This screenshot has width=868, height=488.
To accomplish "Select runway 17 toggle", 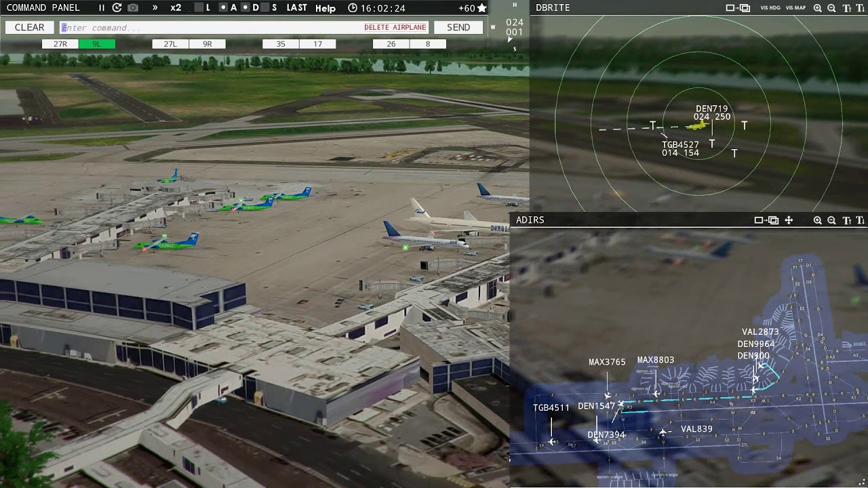I will point(317,44).
